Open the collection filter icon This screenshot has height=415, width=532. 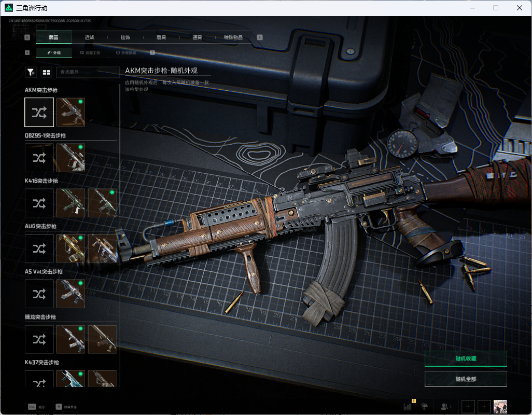31,72
